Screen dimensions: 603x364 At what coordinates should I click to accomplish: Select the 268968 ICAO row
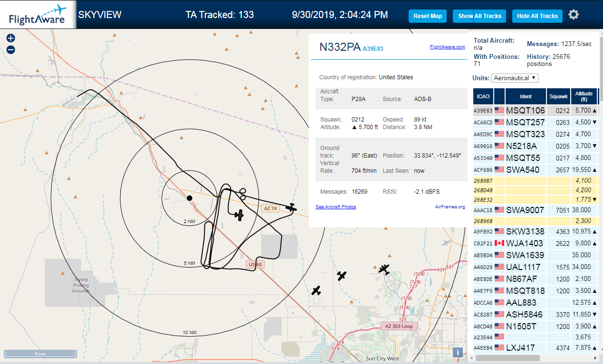[535, 221]
